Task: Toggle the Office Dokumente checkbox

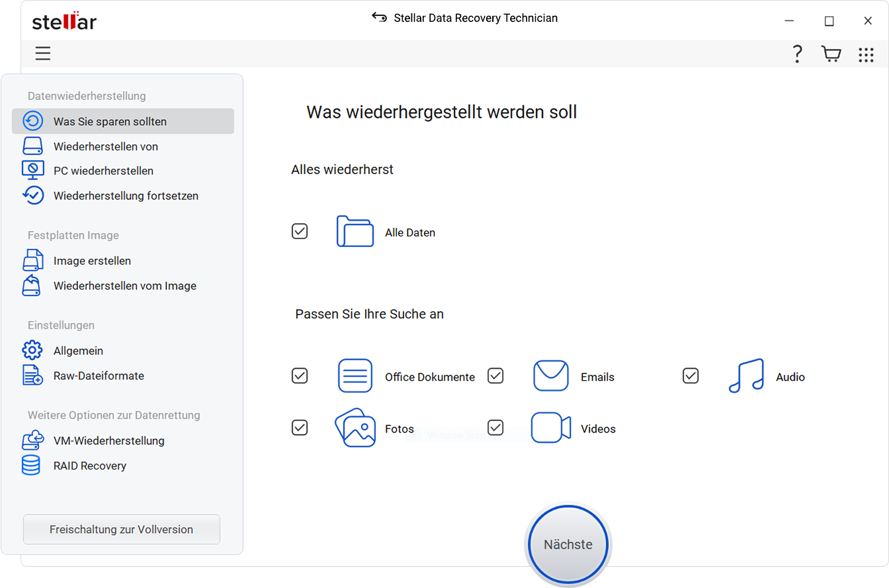Action: 300,376
